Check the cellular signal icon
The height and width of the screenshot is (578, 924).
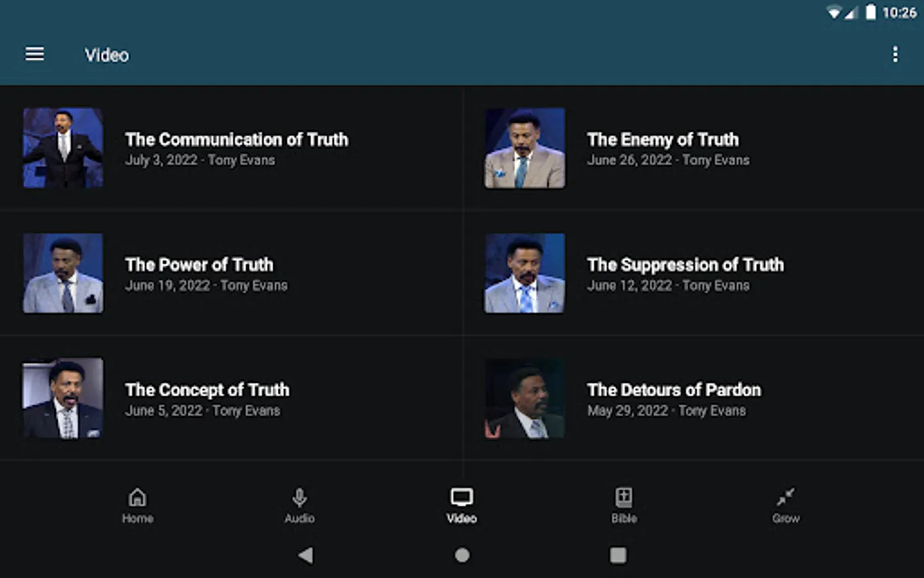pos(851,12)
